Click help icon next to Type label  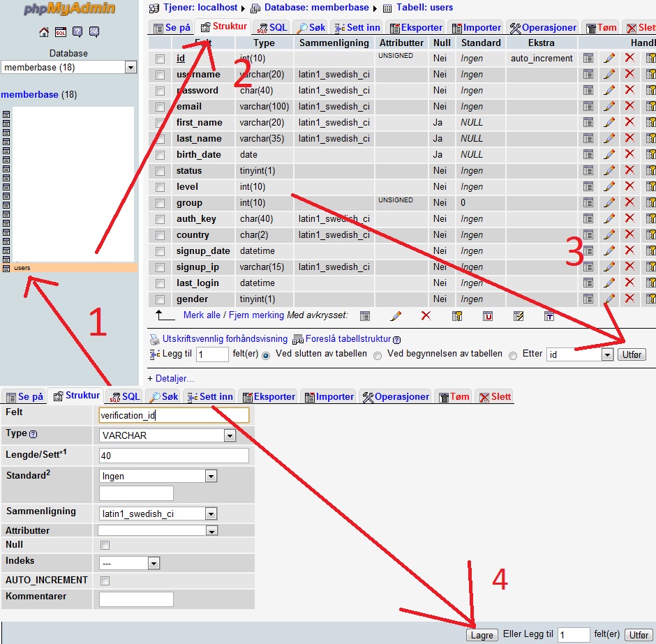pos(33,434)
